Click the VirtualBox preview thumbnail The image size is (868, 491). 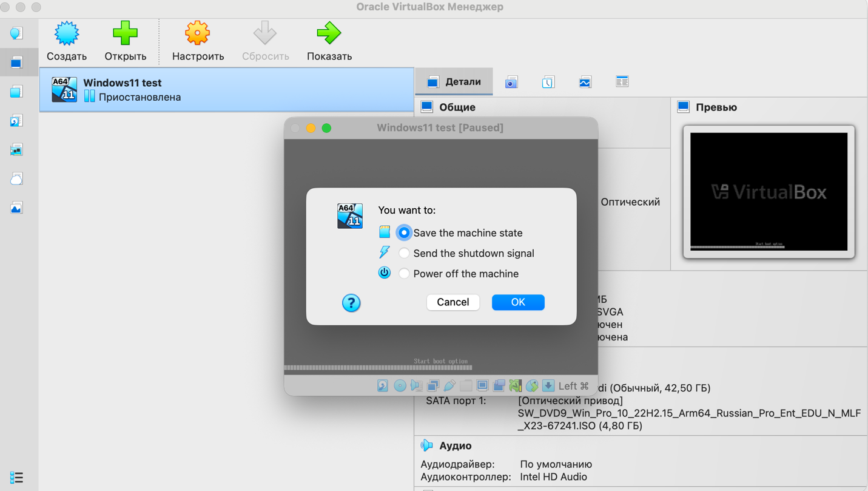tap(769, 192)
